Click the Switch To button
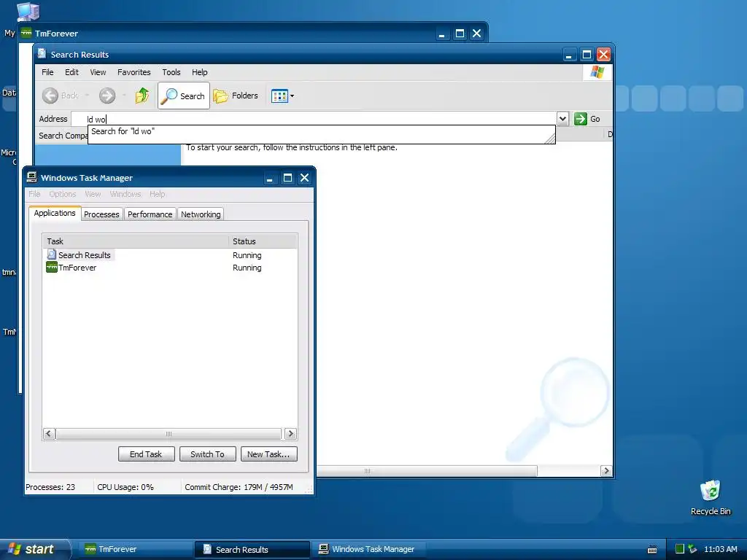 click(x=208, y=454)
